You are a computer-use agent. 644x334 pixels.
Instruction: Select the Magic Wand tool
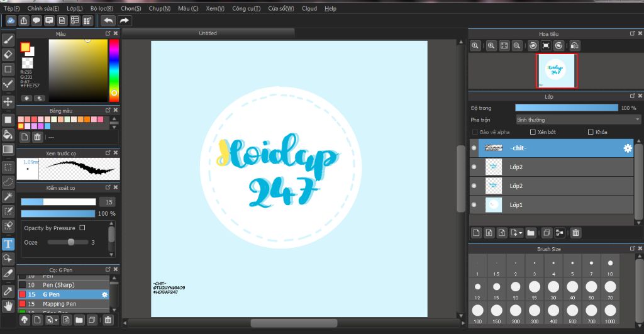pos(8,196)
